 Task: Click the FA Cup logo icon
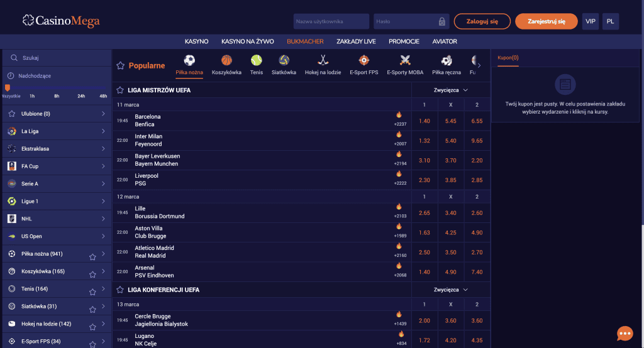click(12, 166)
